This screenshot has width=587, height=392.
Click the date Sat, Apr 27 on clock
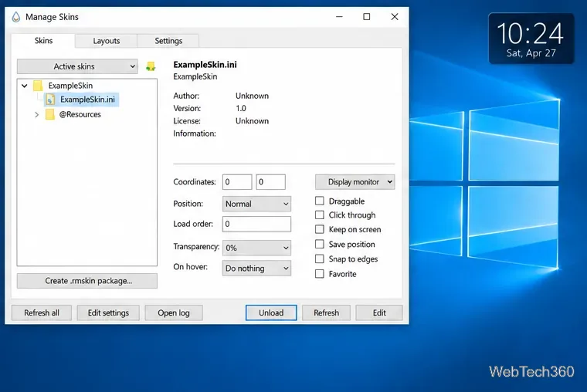531,53
